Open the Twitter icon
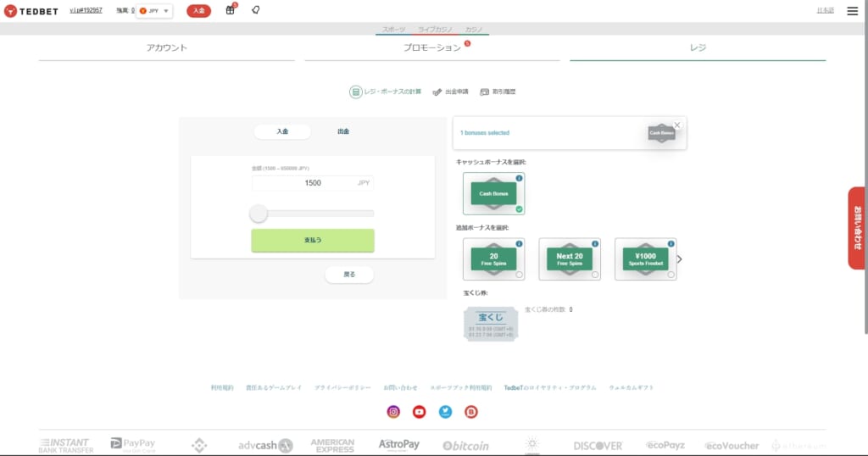The height and width of the screenshot is (456, 868). point(445,412)
